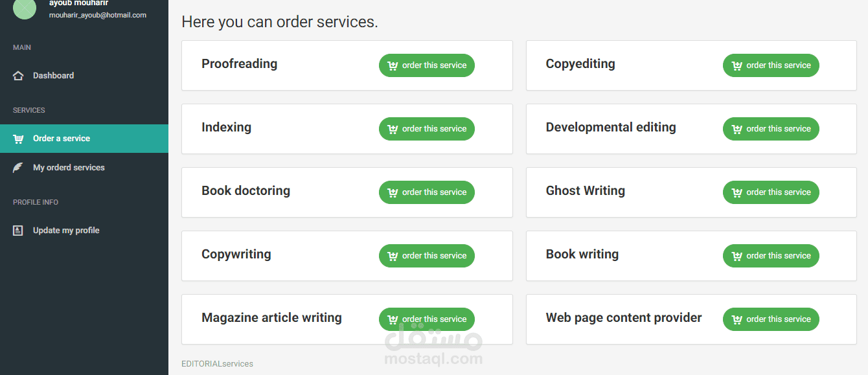This screenshot has width=868, height=375.
Task: Click the mouharir_ayoub@hotmail.com email text
Action: pos(98,15)
